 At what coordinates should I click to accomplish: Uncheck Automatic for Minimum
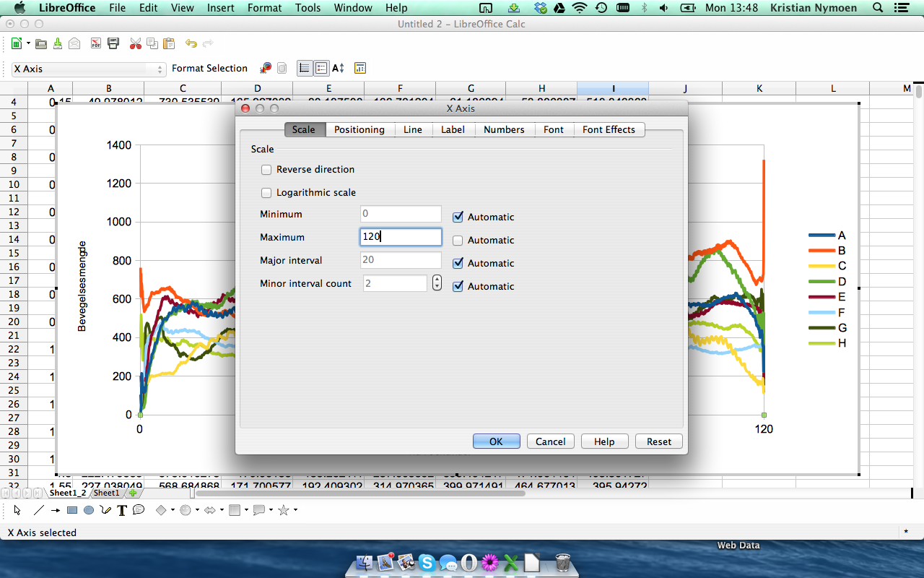click(x=458, y=217)
